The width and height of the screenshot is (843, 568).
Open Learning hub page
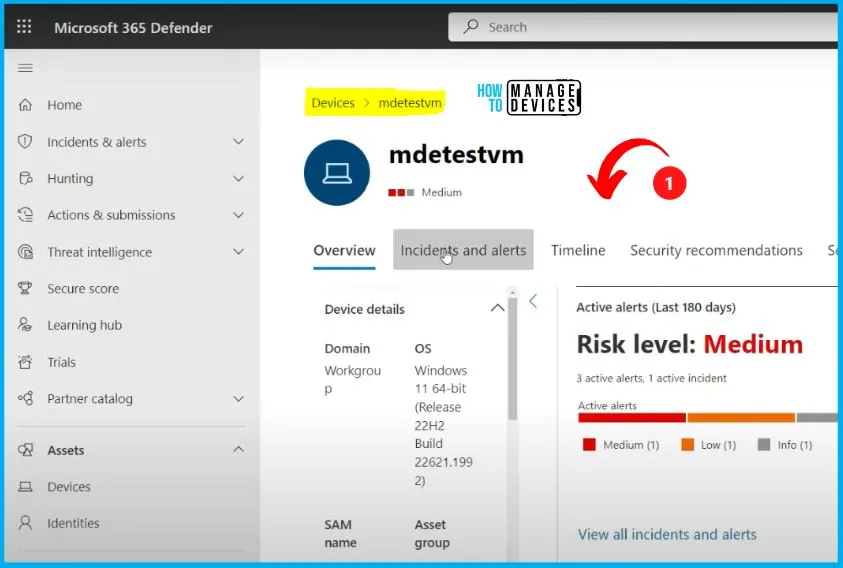(84, 325)
